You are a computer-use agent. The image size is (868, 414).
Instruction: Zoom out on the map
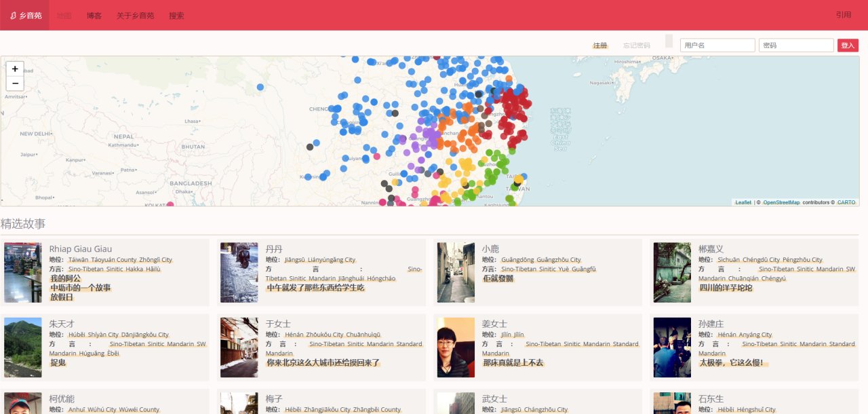[x=15, y=83]
